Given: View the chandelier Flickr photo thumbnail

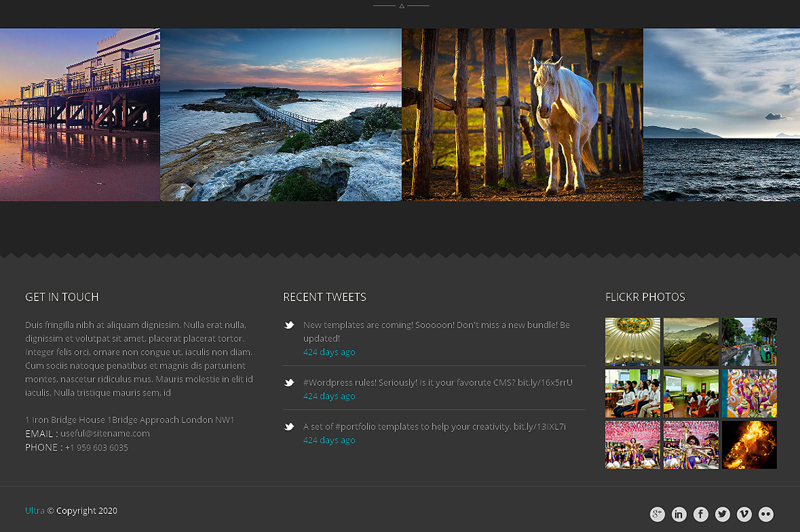Looking at the screenshot, I should pos(632,341).
